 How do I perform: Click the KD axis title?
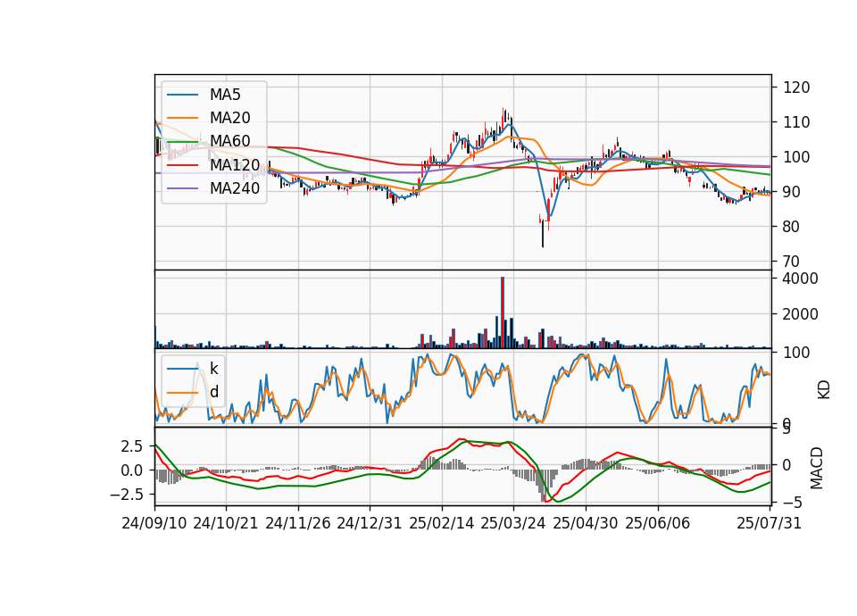click(824, 389)
